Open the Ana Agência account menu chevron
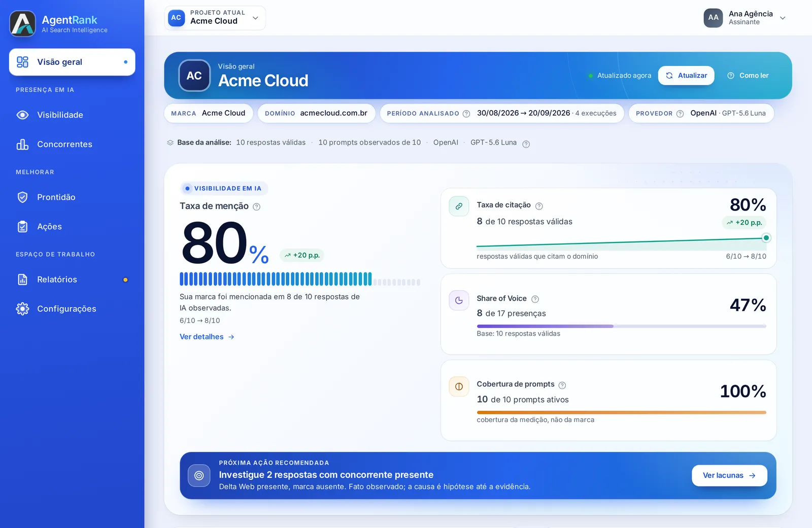812x528 pixels. 783,18
